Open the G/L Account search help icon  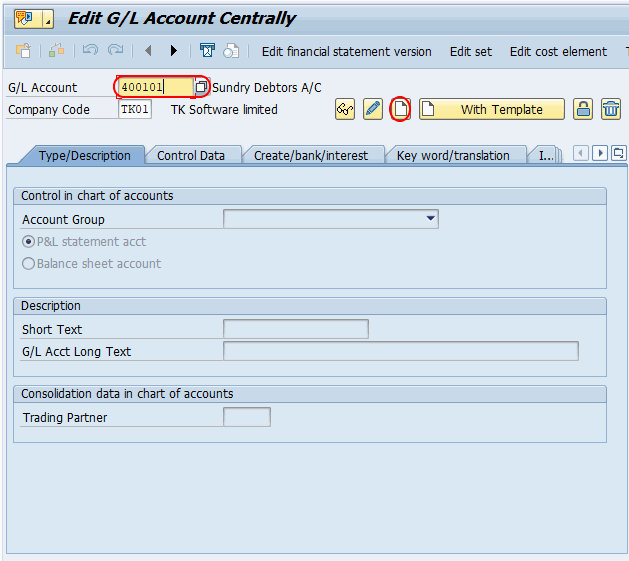201,87
